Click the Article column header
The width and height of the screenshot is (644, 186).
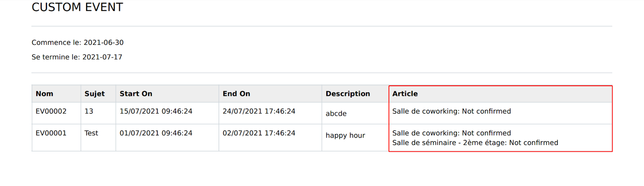pyautogui.click(x=405, y=93)
